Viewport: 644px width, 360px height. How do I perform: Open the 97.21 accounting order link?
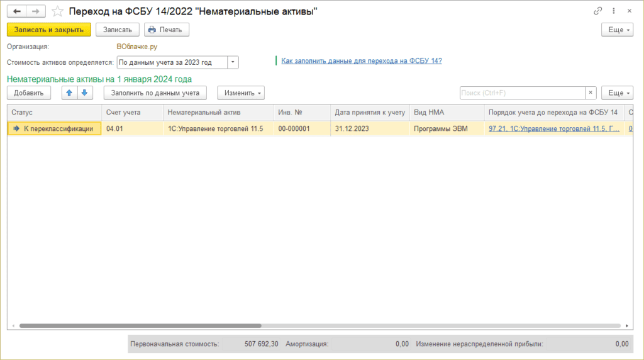point(553,128)
